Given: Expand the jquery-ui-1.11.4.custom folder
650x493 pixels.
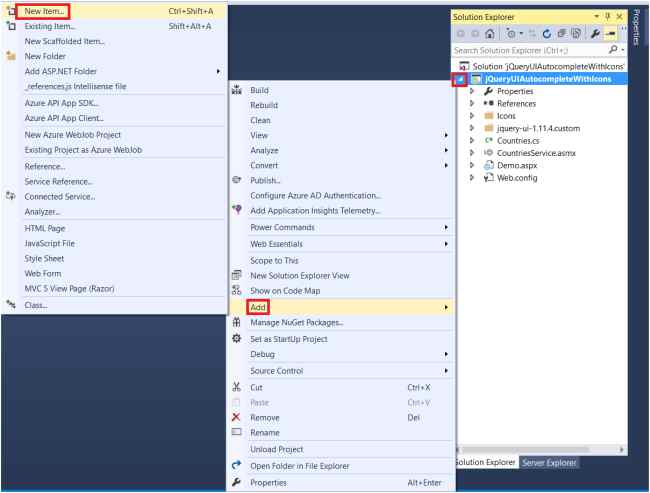Looking at the screenshot, I should coord(472,128).
